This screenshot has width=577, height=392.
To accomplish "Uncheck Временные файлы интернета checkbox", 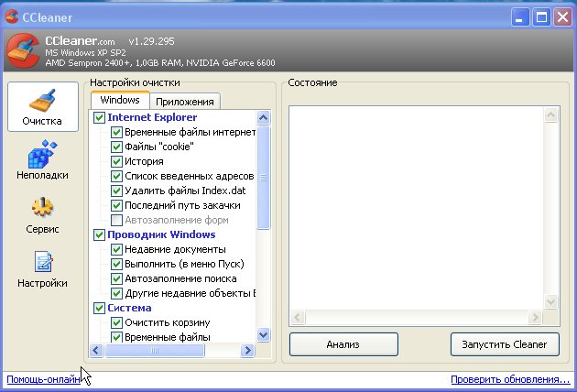I will tap(116, 132).
